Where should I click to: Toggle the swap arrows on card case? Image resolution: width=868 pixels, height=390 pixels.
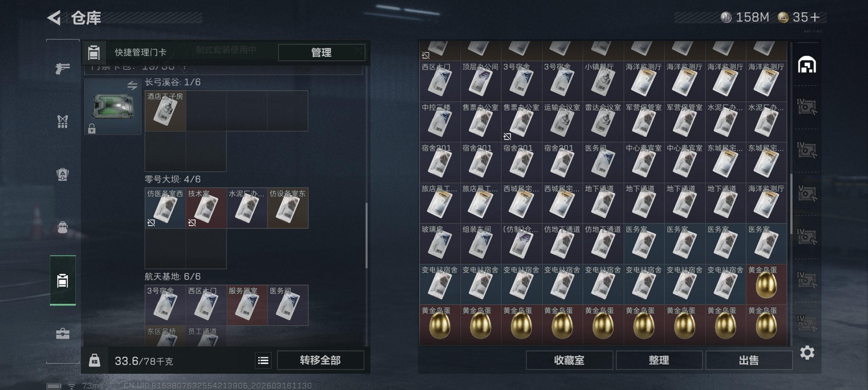tap(132, 85)
